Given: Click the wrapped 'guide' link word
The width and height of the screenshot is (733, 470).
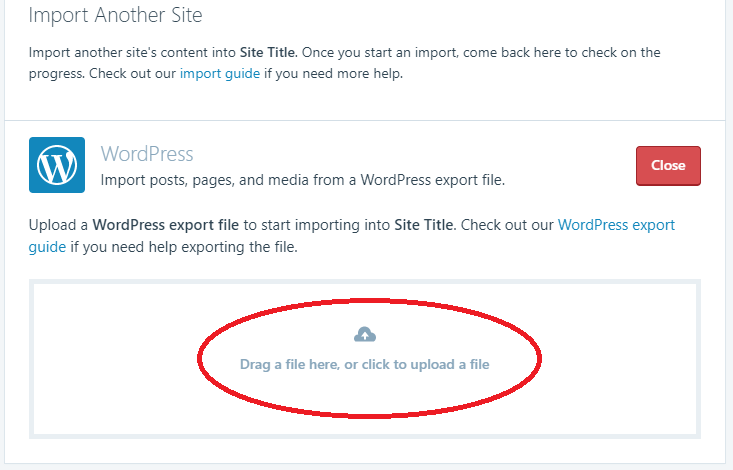Looking at the screenshot, I should (47, 247).
